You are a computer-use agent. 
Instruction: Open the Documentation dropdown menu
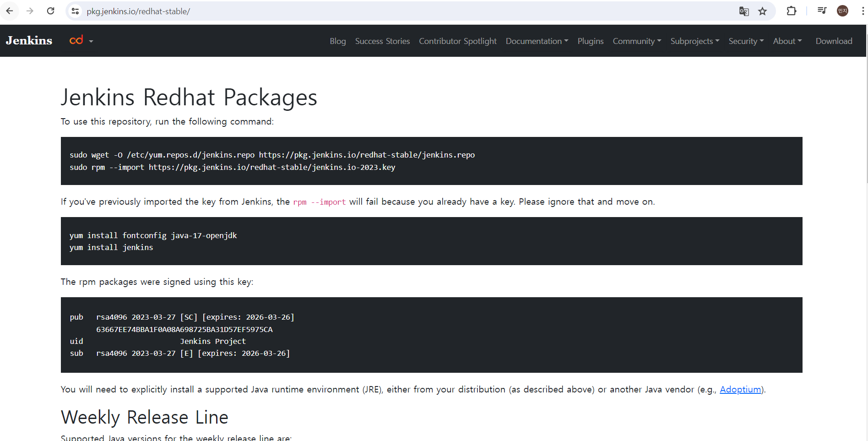[x=537, y=41]
